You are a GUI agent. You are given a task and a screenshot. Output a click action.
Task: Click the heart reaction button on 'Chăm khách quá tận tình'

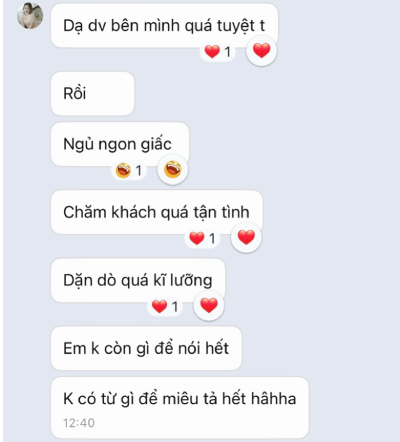246,238
